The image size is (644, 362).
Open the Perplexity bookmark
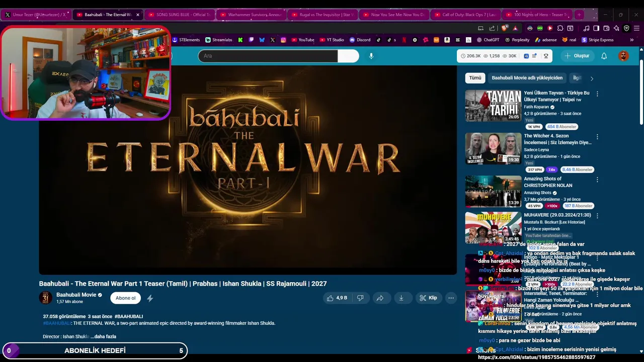pos(517,40)
